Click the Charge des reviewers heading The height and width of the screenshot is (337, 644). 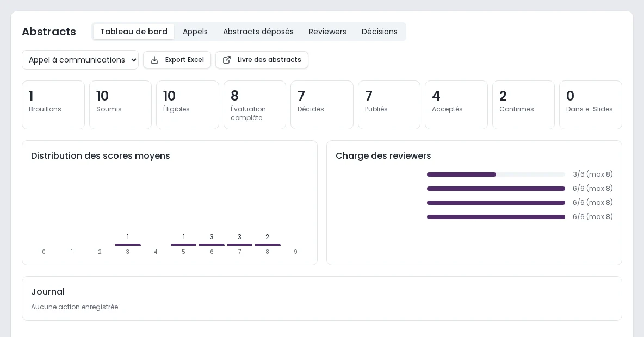coord(383,156)
